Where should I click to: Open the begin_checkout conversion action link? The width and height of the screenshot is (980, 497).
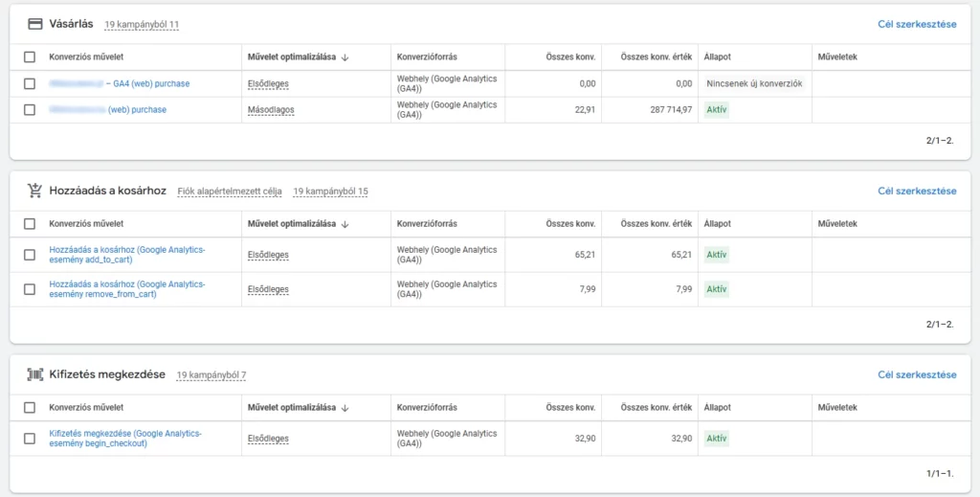coord(125,439)
